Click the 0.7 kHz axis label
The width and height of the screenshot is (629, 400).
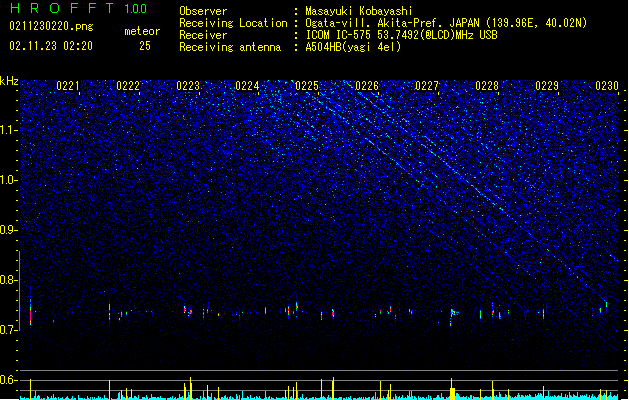9,330
